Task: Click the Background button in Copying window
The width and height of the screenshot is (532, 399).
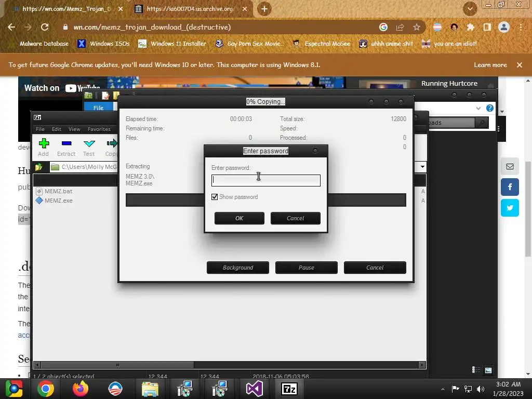Action: tap(238, 268)
